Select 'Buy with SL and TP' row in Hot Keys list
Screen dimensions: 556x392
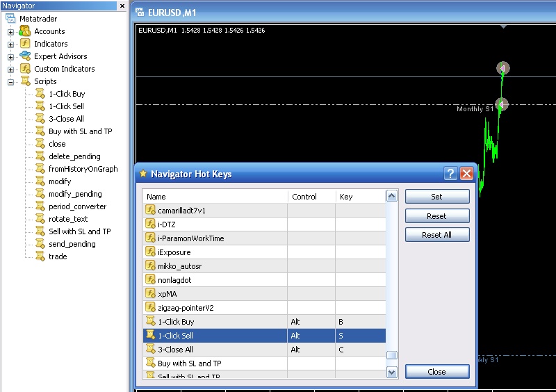pyautogui.click(x=264, y=363)
